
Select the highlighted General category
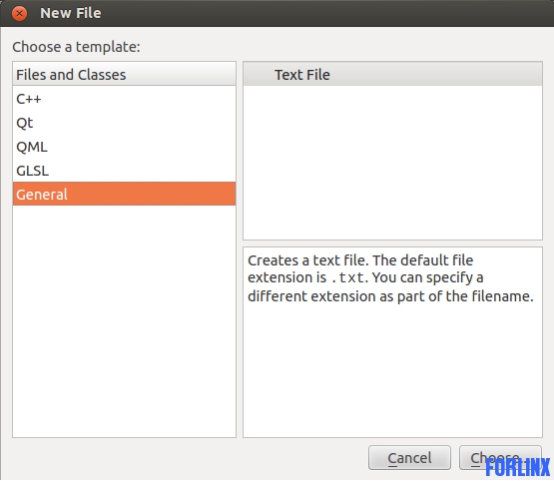(124, 194)
